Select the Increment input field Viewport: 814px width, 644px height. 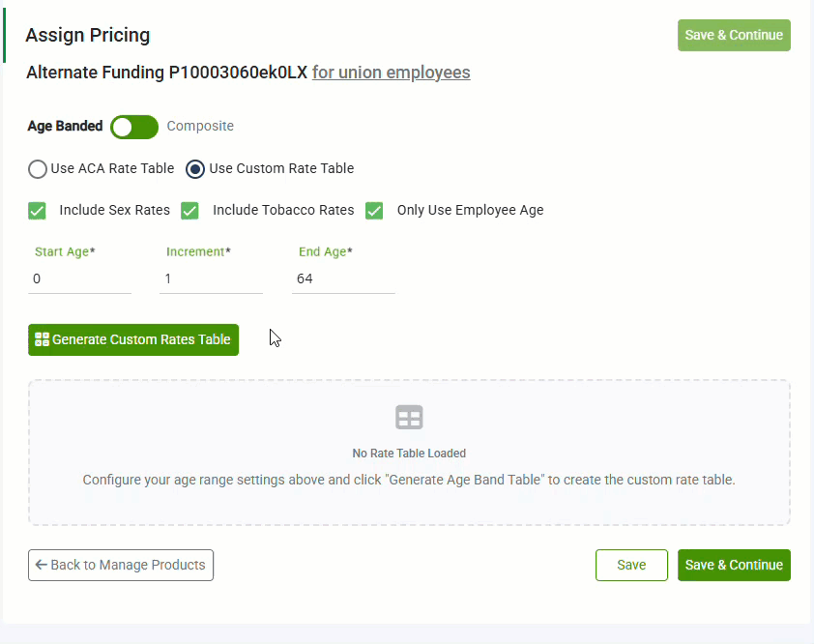pos(211,278)
